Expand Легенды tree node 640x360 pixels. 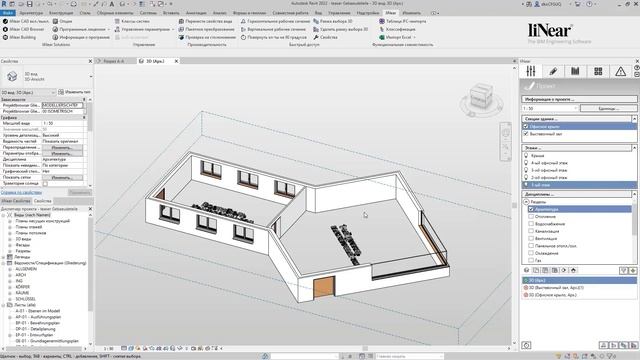click(x=3, y=257)
